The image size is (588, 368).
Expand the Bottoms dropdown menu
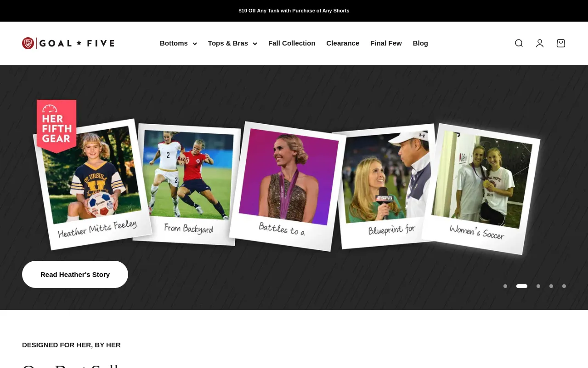[178, 43]
